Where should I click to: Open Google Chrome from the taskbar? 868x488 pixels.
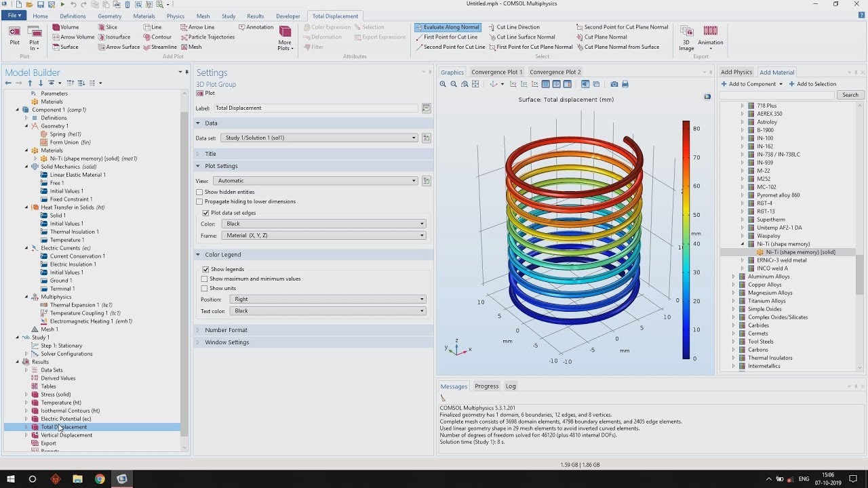click(100, 479)
